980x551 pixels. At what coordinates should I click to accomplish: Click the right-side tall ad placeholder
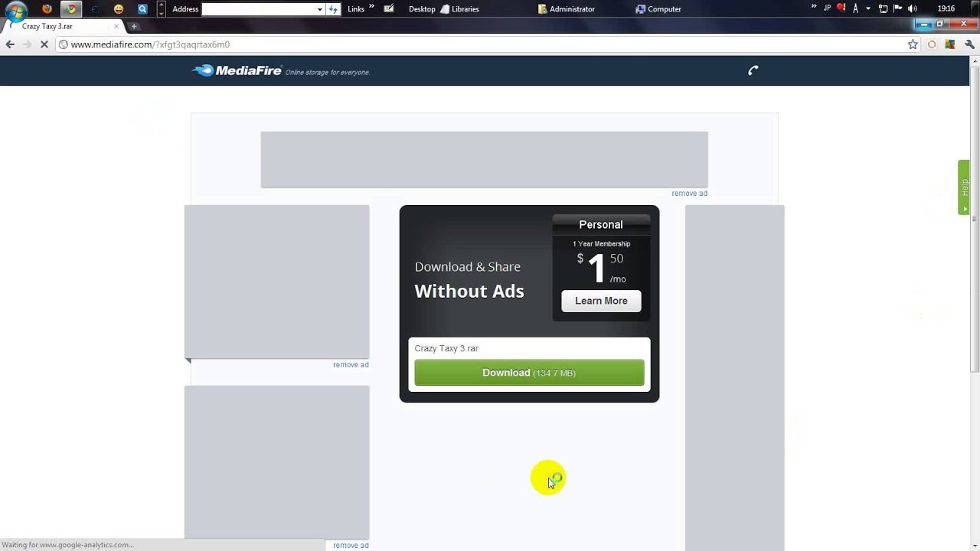tap(734, 378)
